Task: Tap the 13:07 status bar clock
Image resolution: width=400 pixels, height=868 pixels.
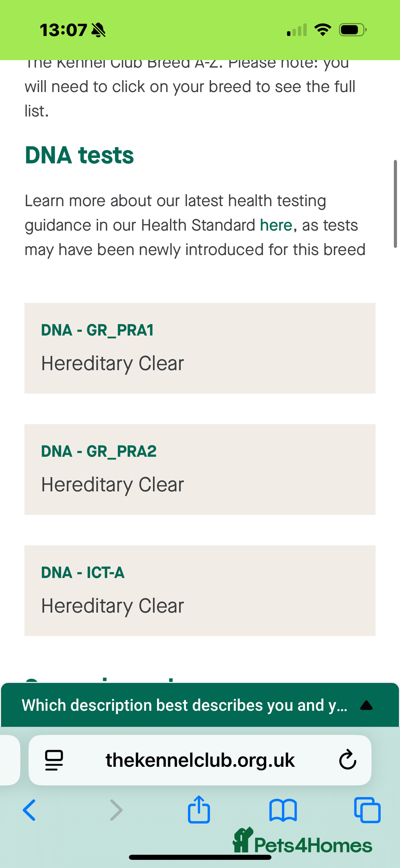Action: pos(63,30)
